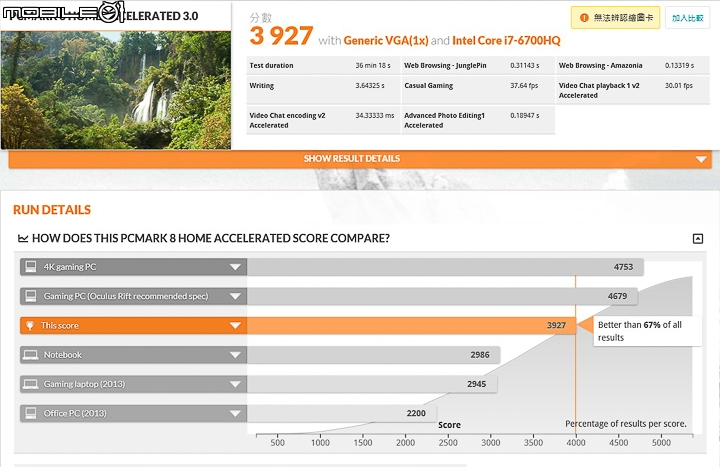The height and width of the screenshot is (467, 720).
Task: Click the desktop icon on the Gaming PC Oculus row
Action: [x=31, y=296]
